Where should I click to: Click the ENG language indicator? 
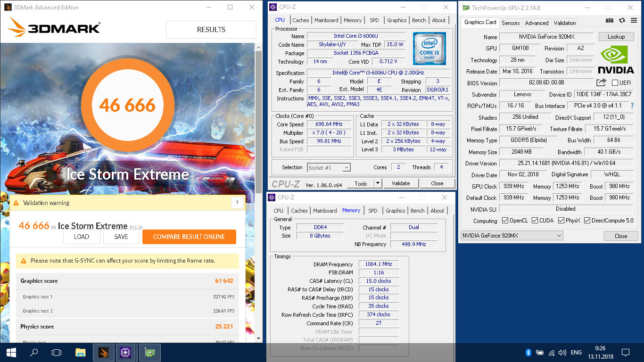(x=576, y=352)
